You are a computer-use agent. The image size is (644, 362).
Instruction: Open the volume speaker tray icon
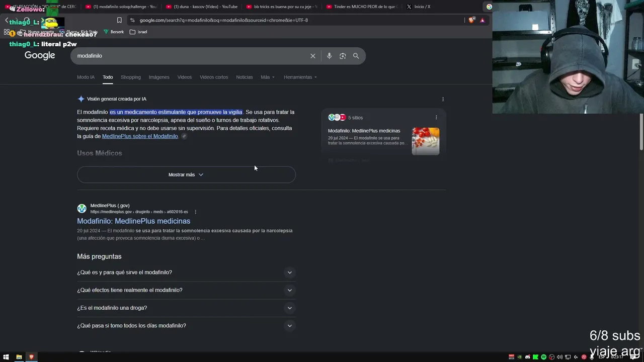559,357
